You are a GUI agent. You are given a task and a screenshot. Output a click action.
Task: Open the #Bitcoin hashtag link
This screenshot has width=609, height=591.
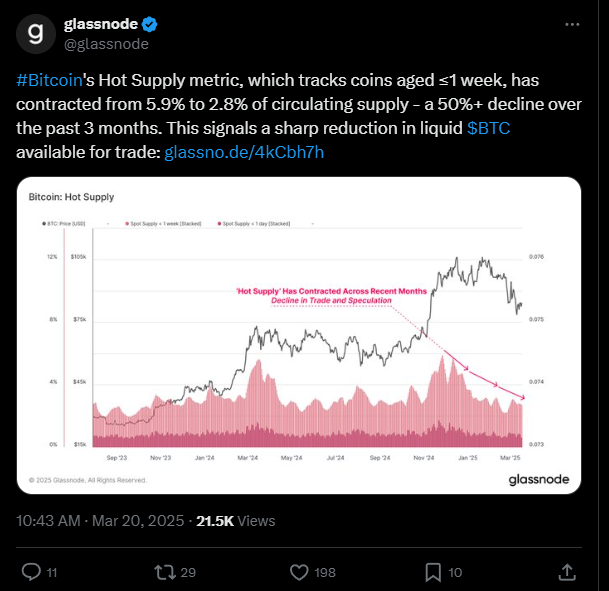[x=49, y=80]
